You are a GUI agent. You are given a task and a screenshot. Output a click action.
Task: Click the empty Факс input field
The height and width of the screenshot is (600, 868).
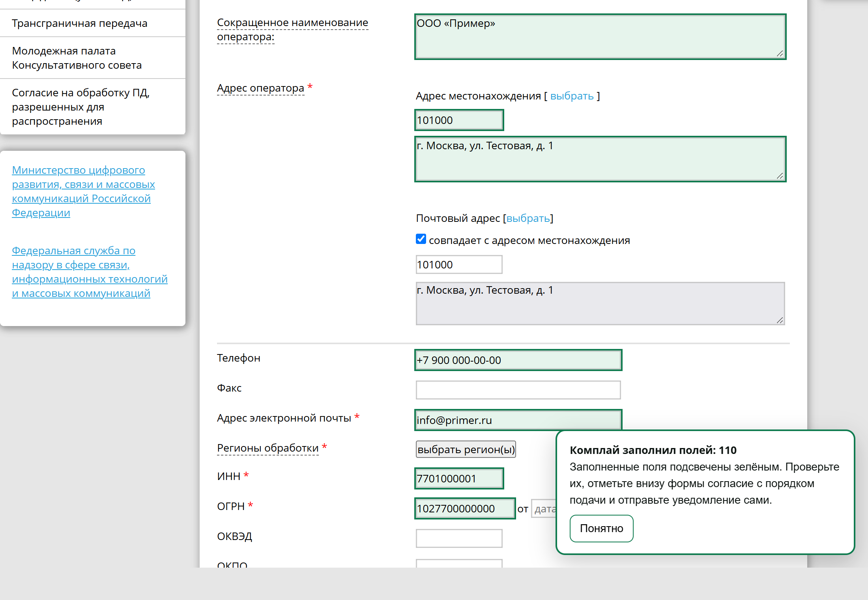(518, 390)
